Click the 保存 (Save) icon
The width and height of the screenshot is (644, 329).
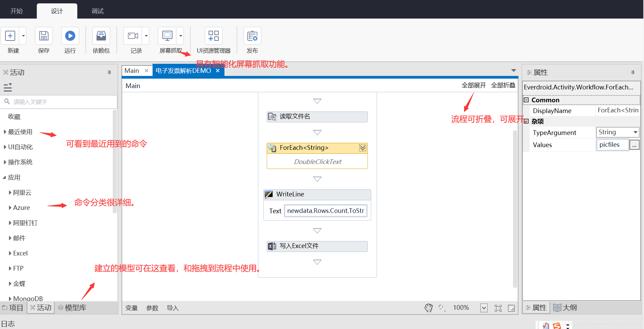(x=44, y=36)
